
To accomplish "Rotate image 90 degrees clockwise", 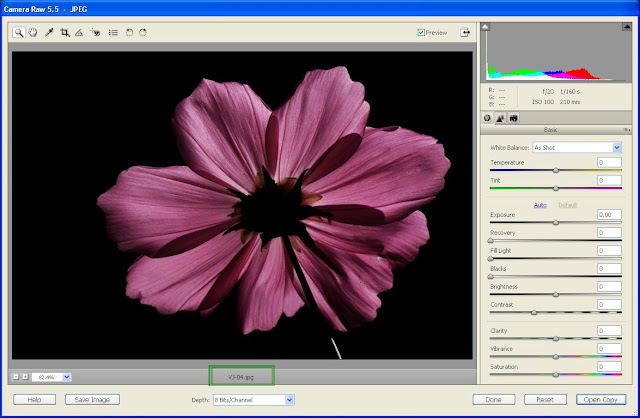I will [x=143, y=32].
